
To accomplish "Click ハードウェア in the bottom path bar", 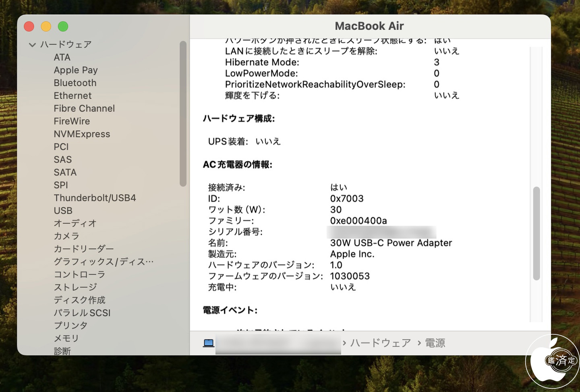I will click(381, 343).
